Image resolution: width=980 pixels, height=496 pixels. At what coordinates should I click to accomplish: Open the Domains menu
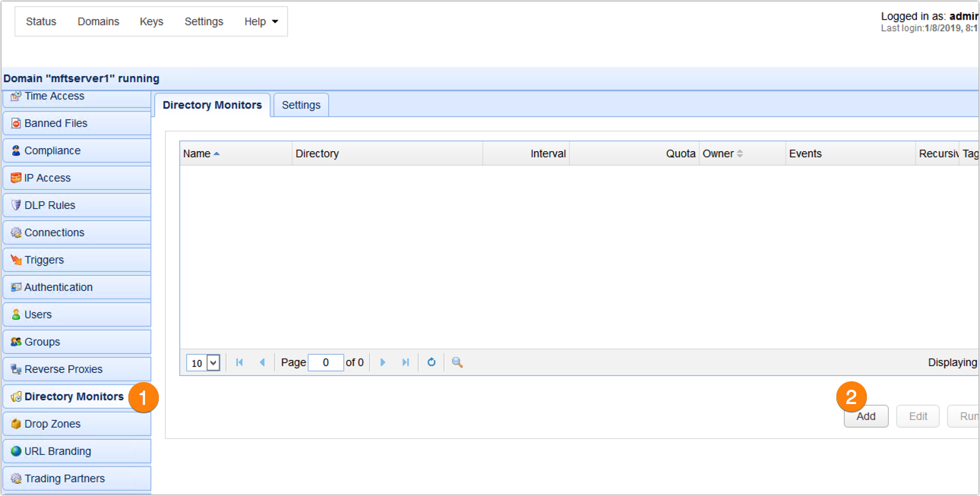click(x=98, y=21)
